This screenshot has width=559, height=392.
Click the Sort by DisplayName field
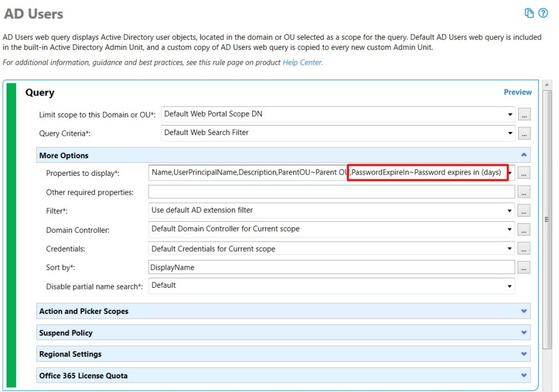(331, 267)
